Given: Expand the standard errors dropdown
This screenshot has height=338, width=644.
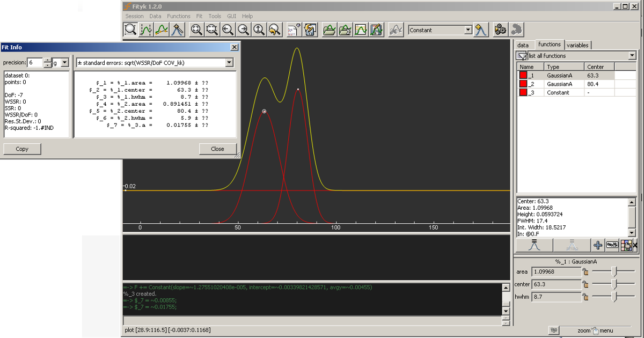Looking at the screenshot, I should click(229, 63).
